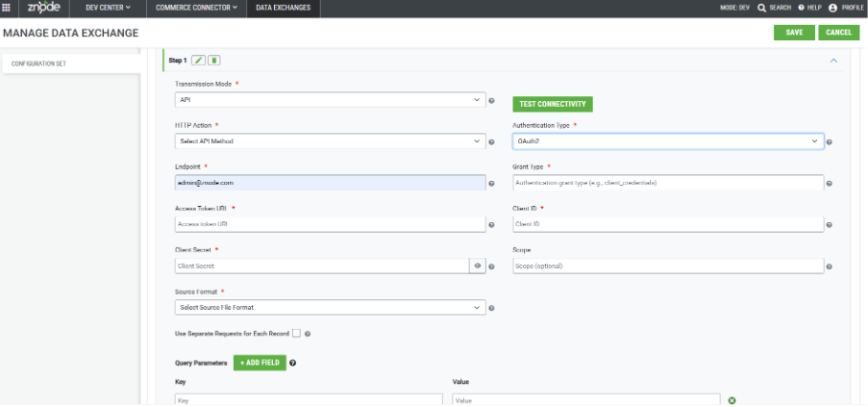This screenshot has height=407, width=868.
Task: Expand the Commerce Connector menu
Action: click(196, 8)
